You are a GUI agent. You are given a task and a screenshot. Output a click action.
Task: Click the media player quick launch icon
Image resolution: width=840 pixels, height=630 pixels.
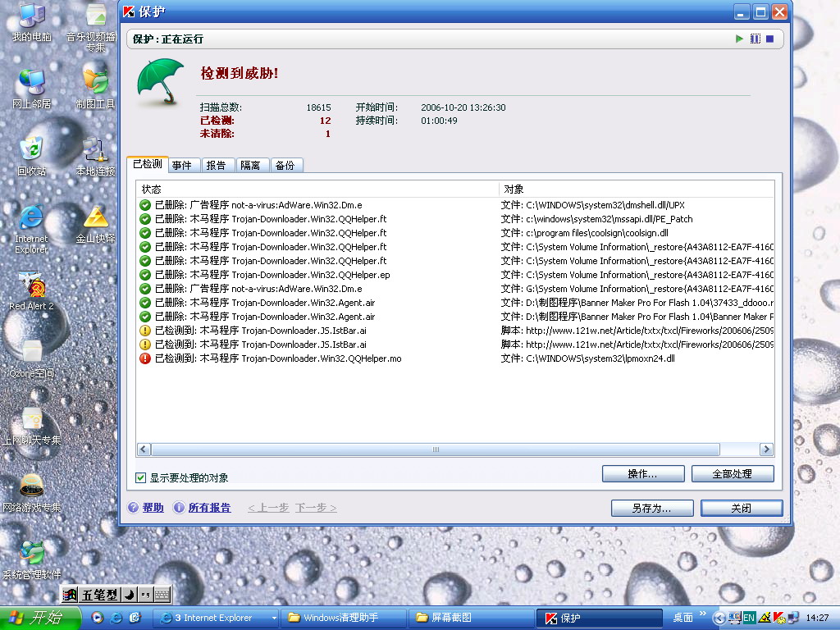(x=97, y=618)
